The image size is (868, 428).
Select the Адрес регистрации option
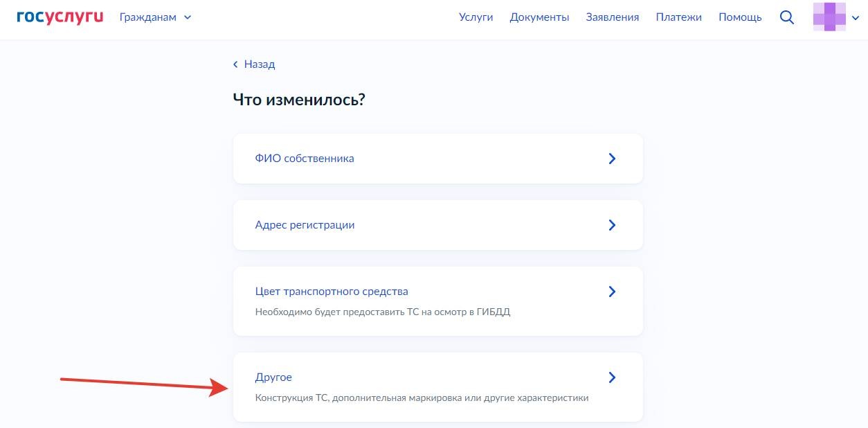pyautogui.click(x=305, y=224)
